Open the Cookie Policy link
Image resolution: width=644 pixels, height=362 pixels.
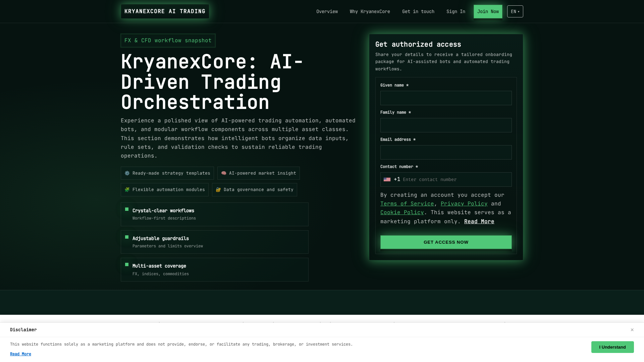pyautogui.click(x=402, y=213)
